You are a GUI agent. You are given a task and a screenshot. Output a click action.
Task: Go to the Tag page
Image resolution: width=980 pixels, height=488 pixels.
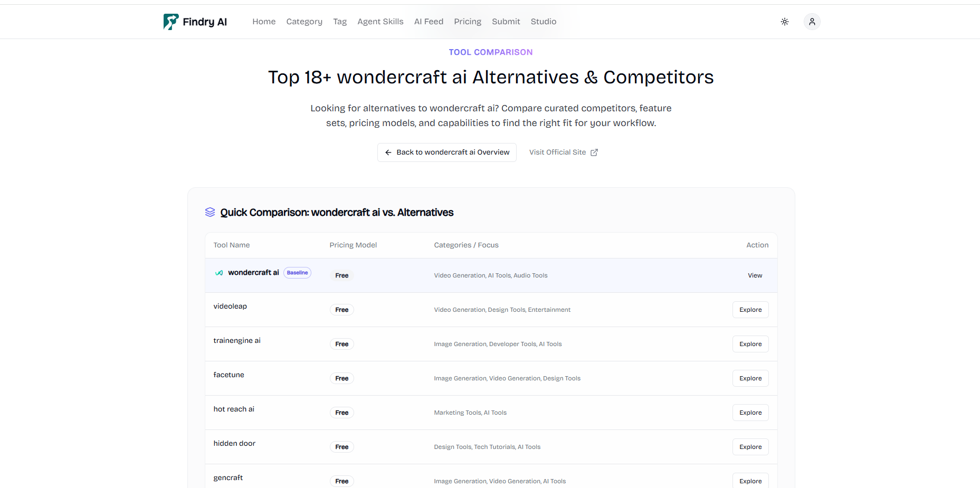pyautogui.click(x=340, y=22)
